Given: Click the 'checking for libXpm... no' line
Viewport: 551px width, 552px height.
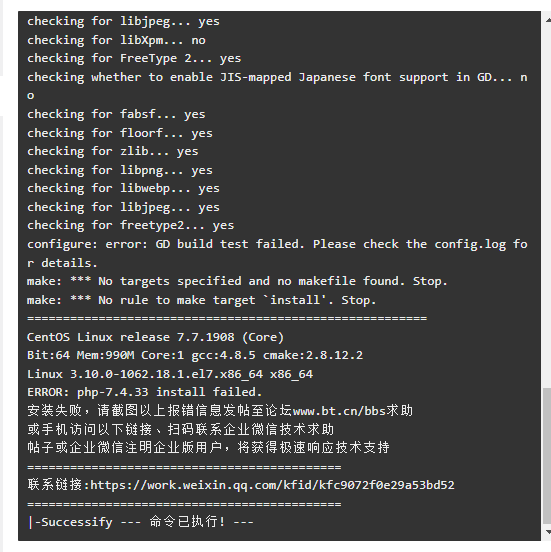Looking at the screenshot, I should [116, 40].
